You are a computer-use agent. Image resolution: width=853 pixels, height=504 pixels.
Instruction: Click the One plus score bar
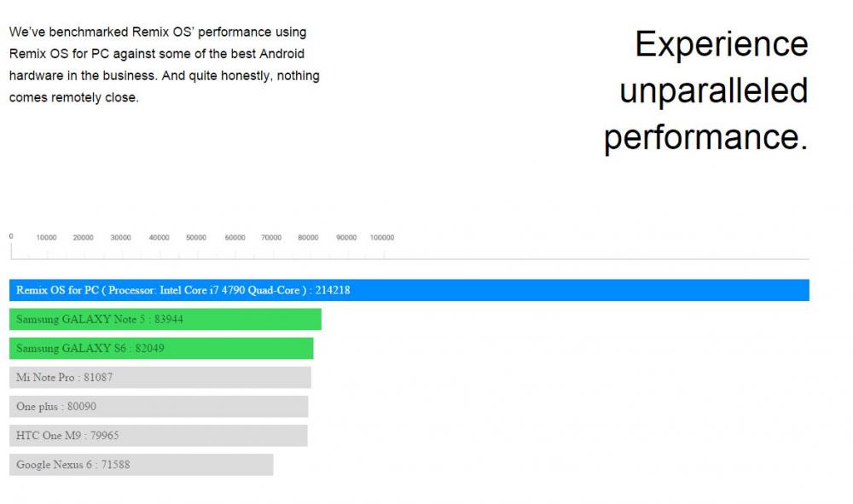point(159,406)
